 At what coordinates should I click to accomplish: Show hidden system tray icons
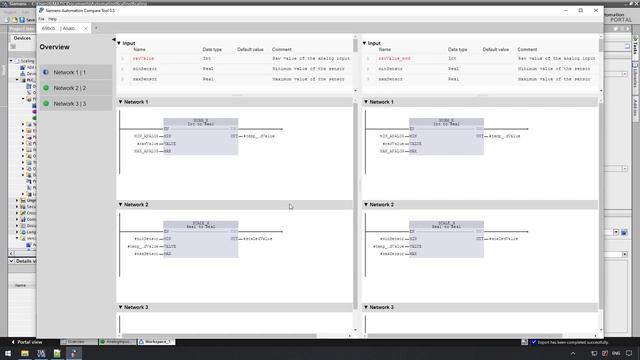(x=573, y=353)
